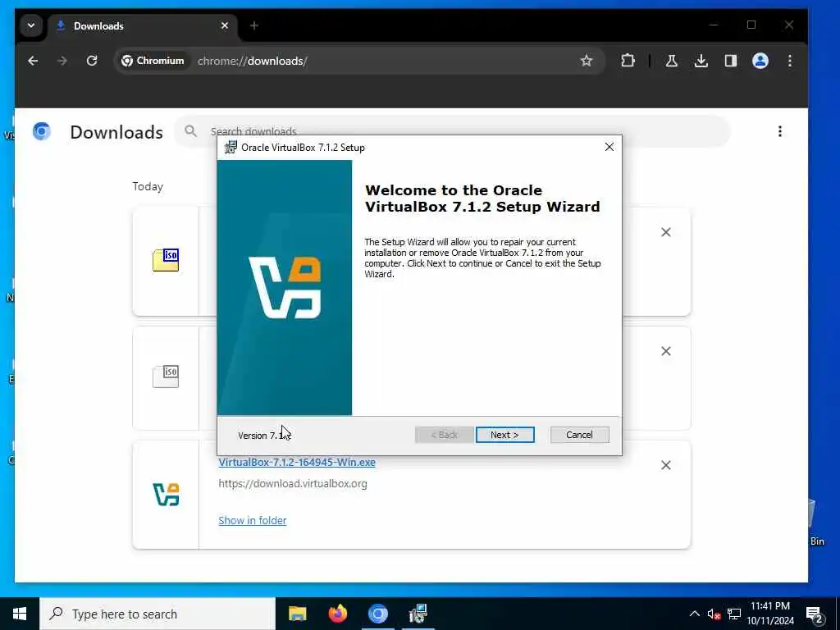Open Chrome Labs flask icon
This screenshot has height=630, width=840.
click(671, 61)
